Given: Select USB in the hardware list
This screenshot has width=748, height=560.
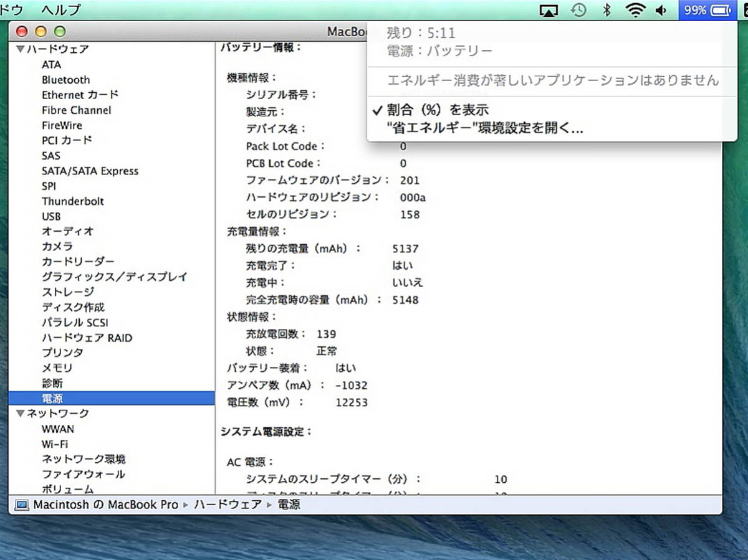Looking at the screenshot, I should (x=51, y=216).
